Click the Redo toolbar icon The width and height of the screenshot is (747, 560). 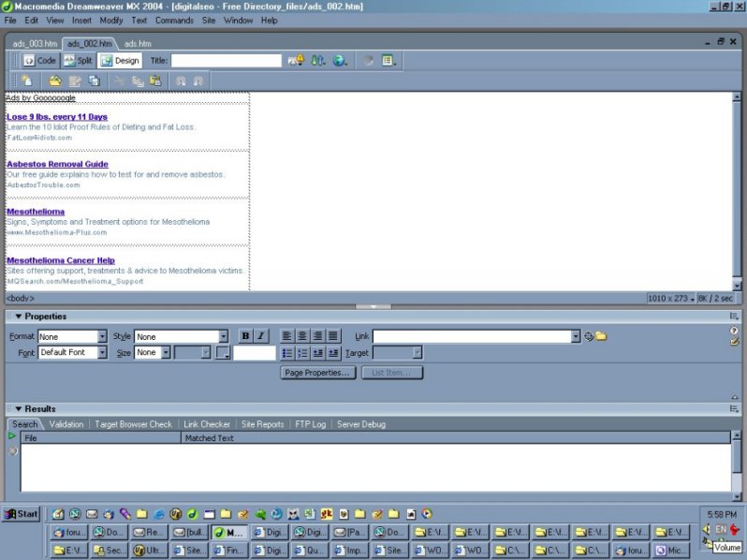pyautogui.click(x=198, y=81)
